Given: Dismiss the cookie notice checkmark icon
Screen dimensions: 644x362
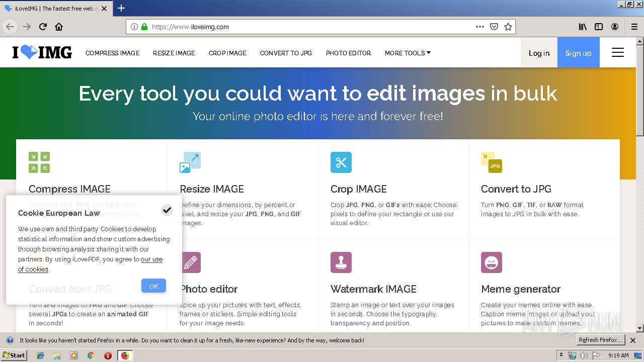Looking at the screenshot, I should tap(167, 210).
